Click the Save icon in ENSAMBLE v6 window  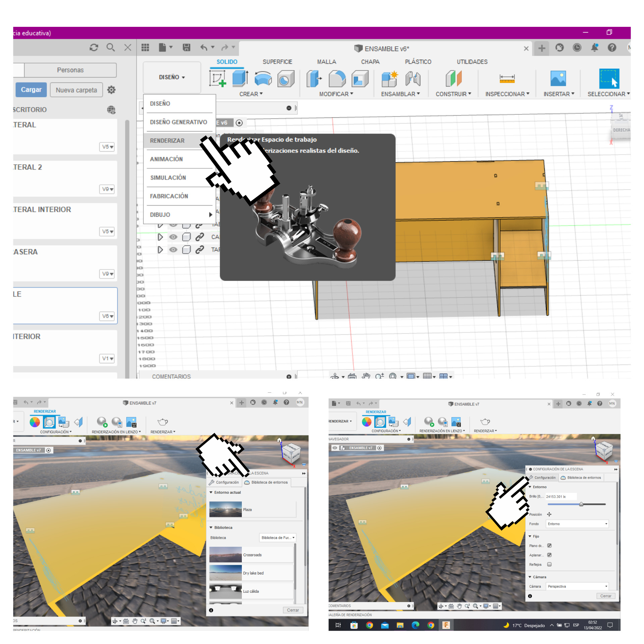click(x=186, y=47)
